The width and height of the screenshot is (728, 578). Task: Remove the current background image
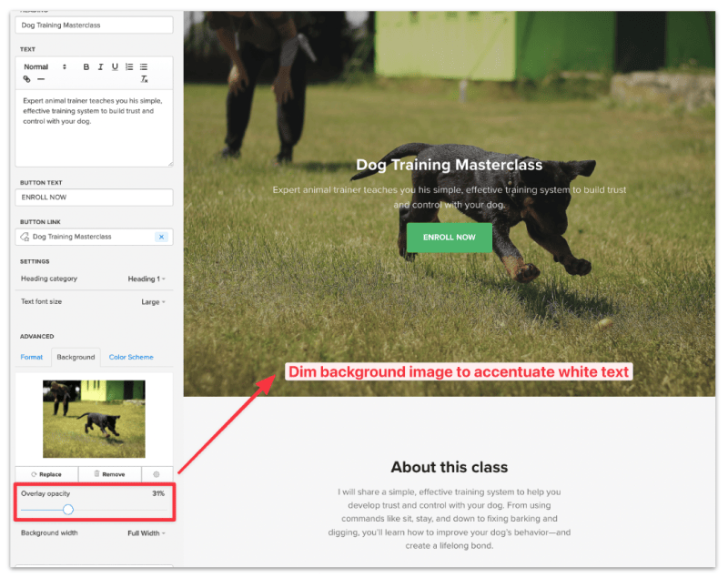pos(109,474)
